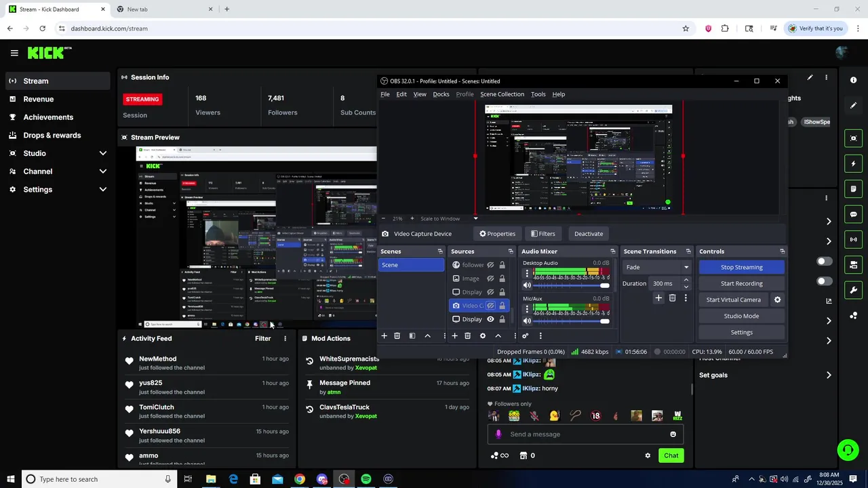Expand the Channel section in sidebar
This screenshot has width=868, height=488.
[x=102, y=171]
